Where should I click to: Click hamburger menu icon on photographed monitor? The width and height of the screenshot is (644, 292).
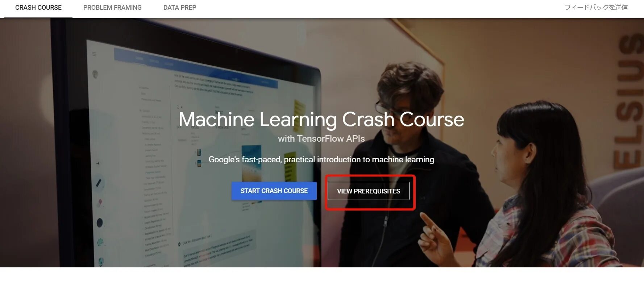[x=94, y=54]
